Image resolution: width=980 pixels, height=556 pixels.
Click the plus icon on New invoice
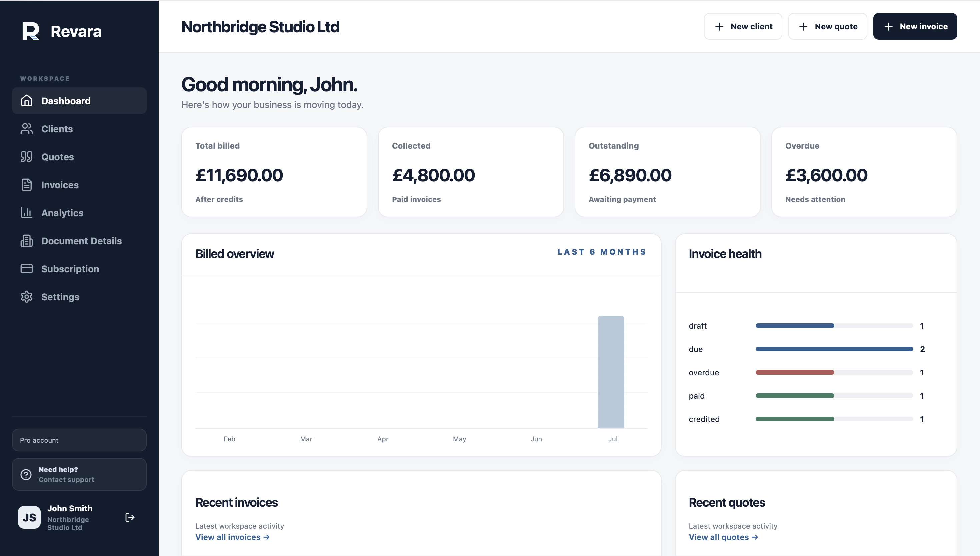tap(888, 26)
